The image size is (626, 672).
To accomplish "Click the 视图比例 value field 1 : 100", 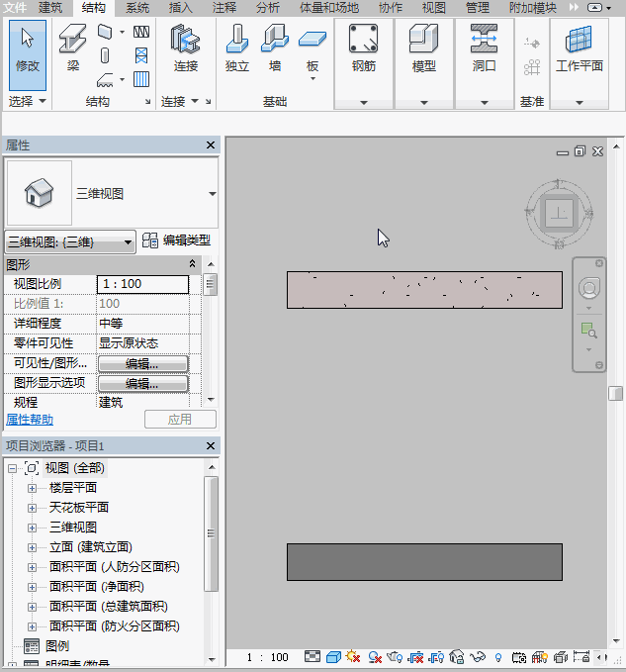I will click(x=143, y=284).
